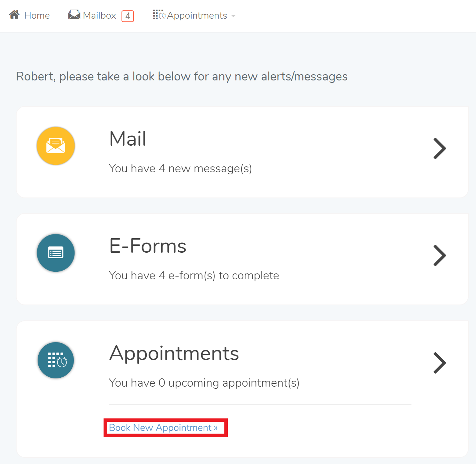Screen dimensions: 476x464
Task: Click the Mailbox unread count badge
Action: pos(128,16)
